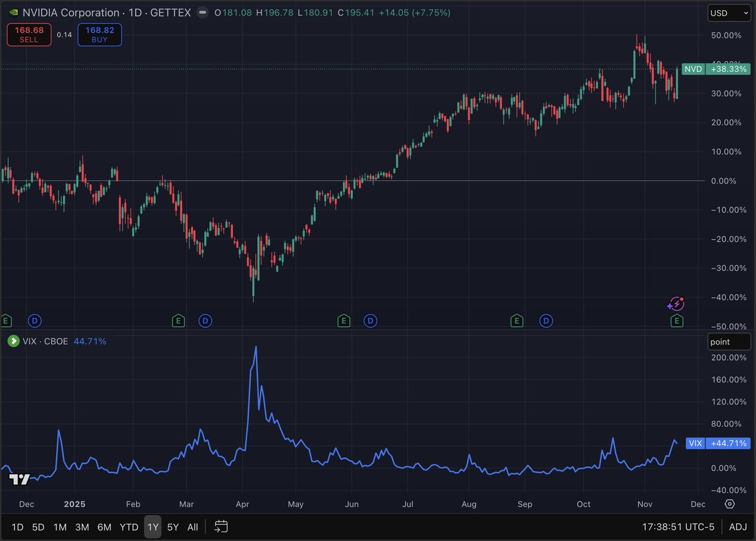The image size is (756, 541).
Task: Open the USD currency dropdown
Action: tap(728, 13)
